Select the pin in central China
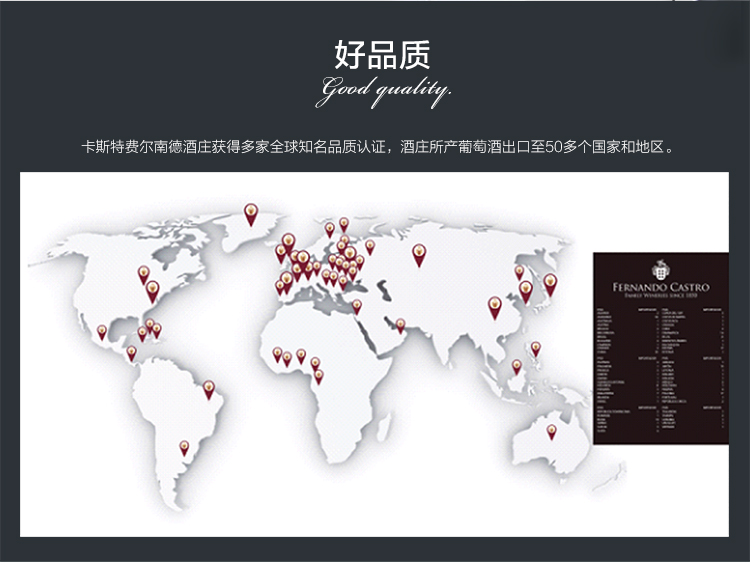This screenshot has height=584, width=750. coord(493,304)
